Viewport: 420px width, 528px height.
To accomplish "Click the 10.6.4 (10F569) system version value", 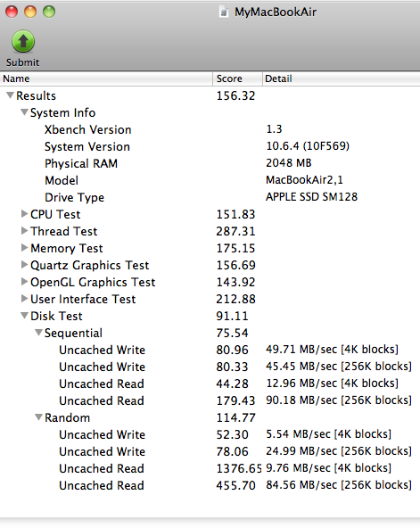I will point(308,146).
